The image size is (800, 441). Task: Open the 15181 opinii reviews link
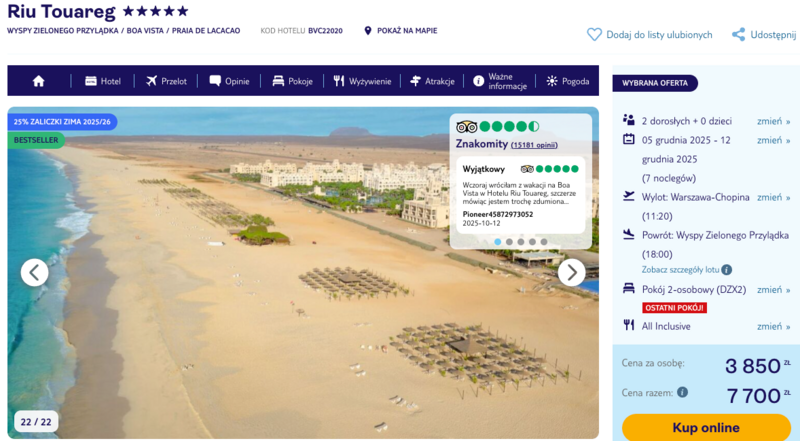534,144
